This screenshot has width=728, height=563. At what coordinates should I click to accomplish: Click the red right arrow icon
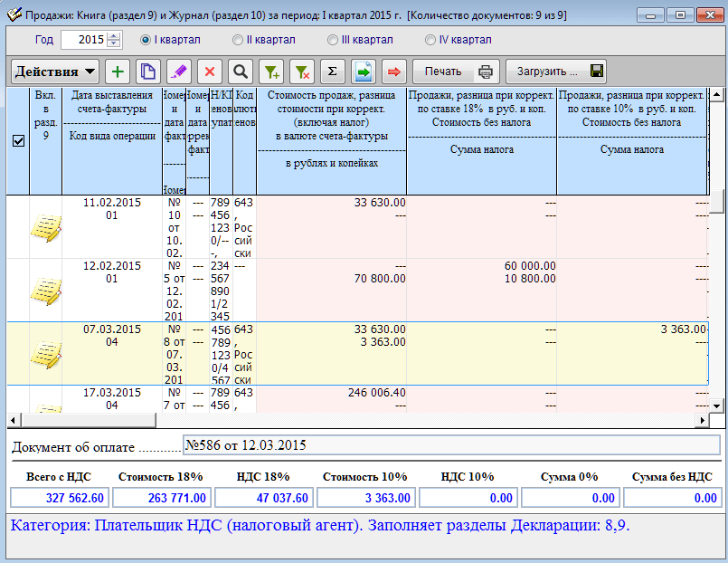pyautogui.click(x=394, y=72)
